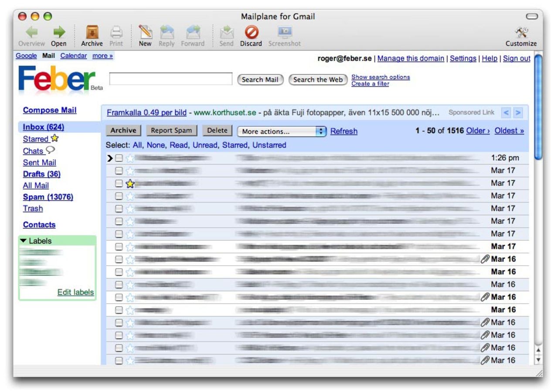558x392 pixels.
Task: Select the Archive toolbar icon
Action: (92, 33)
